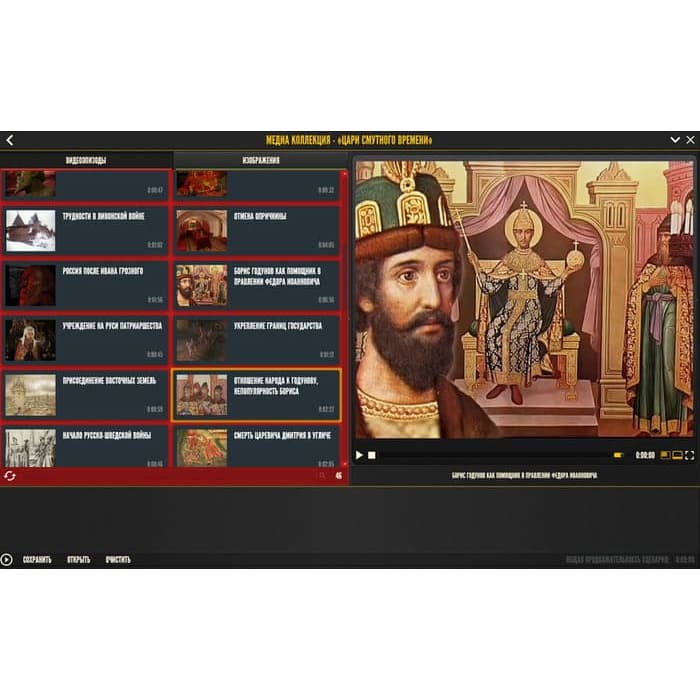Open episode Присоединение восточных земель
700x700 pixels.
coord(85,395)
